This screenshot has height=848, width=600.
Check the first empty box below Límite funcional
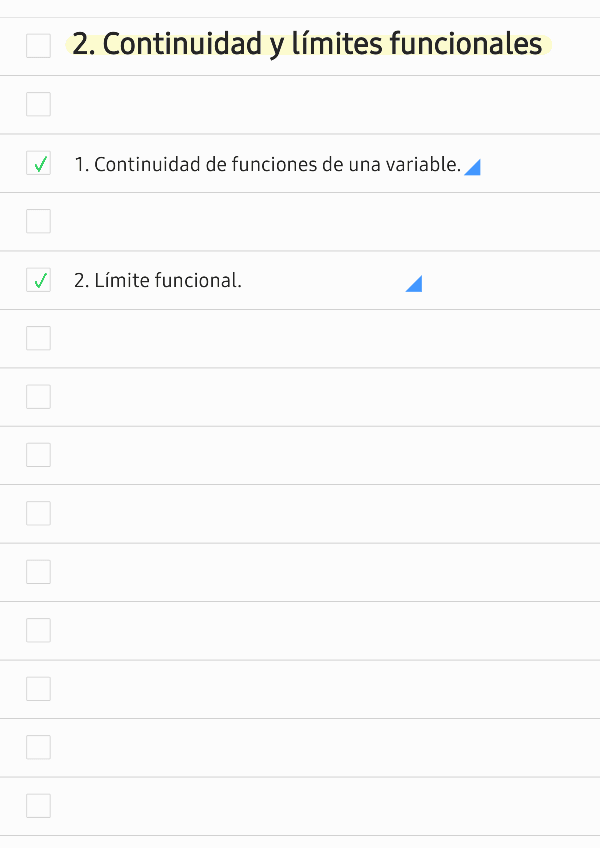[38, 338]
